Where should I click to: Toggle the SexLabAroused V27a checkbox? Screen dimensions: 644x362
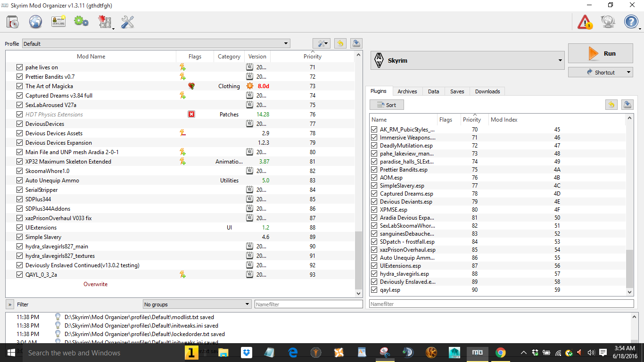click(19, 105)
